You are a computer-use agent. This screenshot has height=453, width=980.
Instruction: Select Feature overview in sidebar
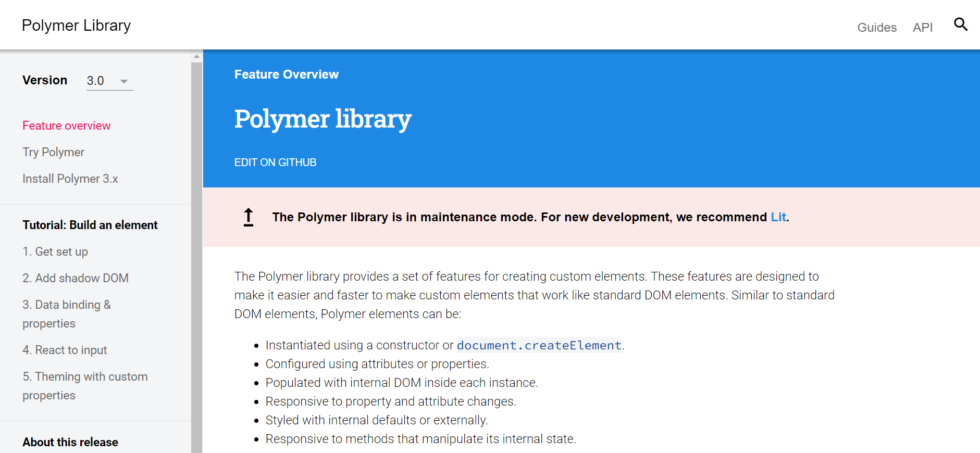point(67,125)
